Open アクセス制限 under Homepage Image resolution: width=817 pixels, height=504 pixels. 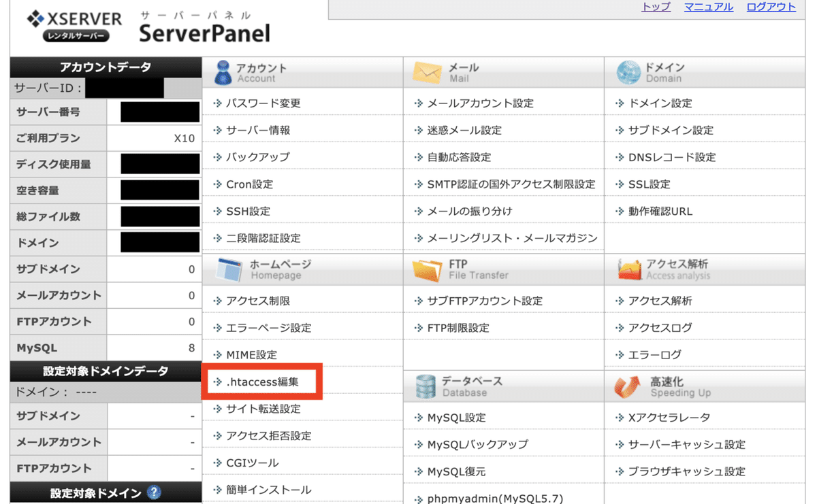[x=258, y=301]
